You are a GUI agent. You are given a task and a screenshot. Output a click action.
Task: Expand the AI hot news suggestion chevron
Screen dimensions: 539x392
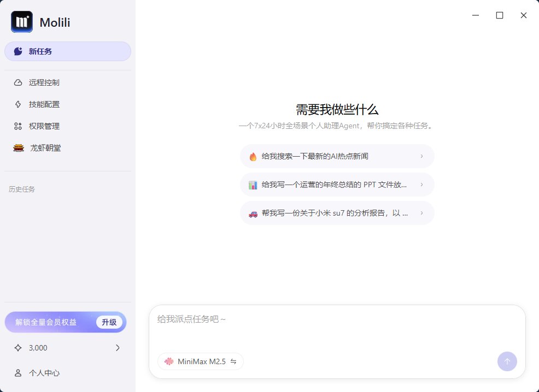click(x=421, y=156)
